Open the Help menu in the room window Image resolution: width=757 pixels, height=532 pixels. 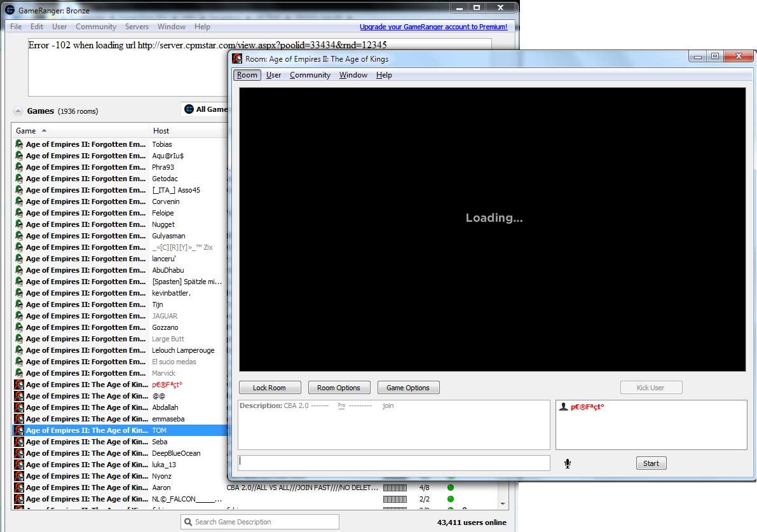(x=384, y=75)
